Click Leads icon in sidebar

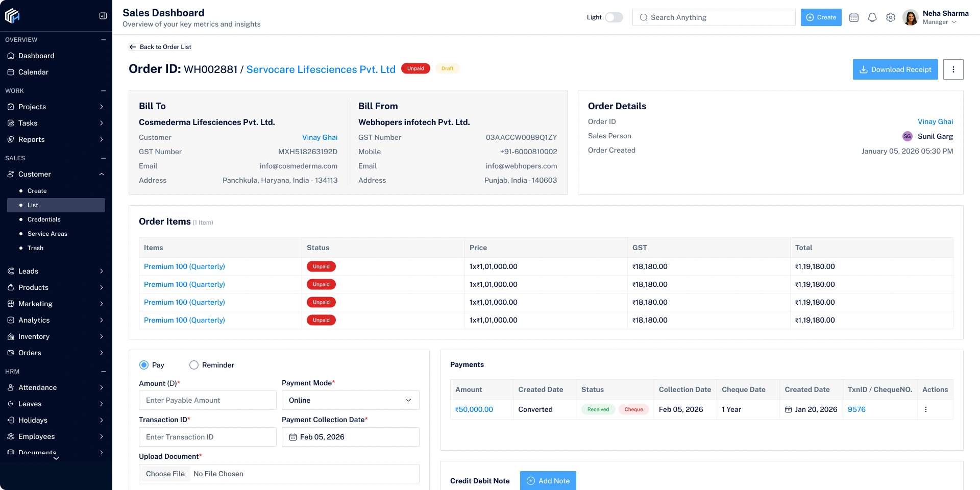point(11,271)
